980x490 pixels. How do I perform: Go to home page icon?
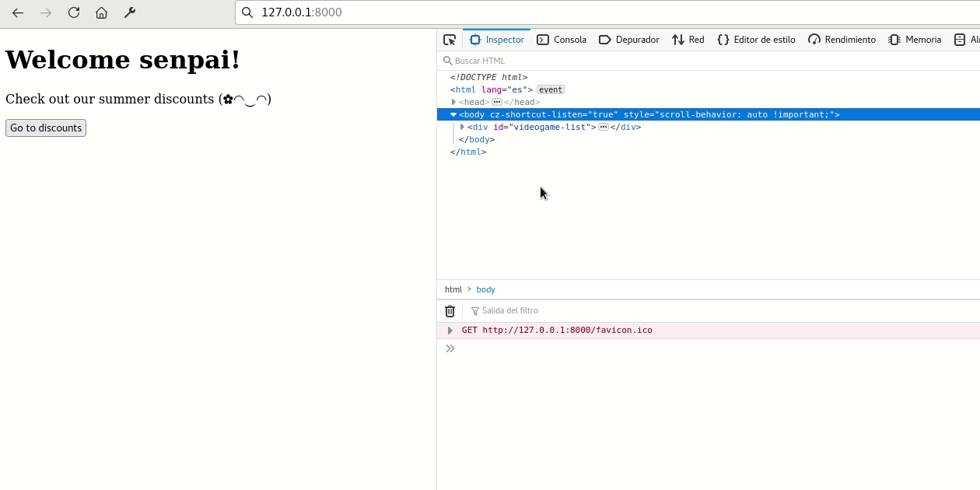coord(101,12)
